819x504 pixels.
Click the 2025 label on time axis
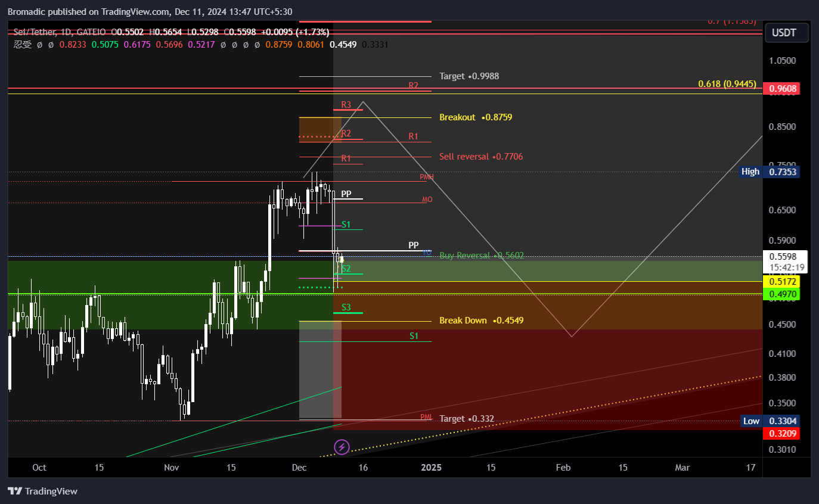(432, 468)
